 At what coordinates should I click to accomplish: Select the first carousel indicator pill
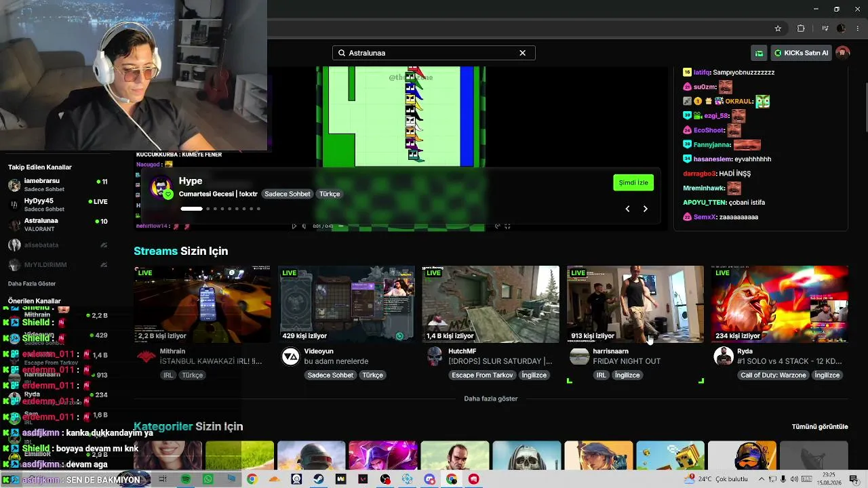(191, 209)
